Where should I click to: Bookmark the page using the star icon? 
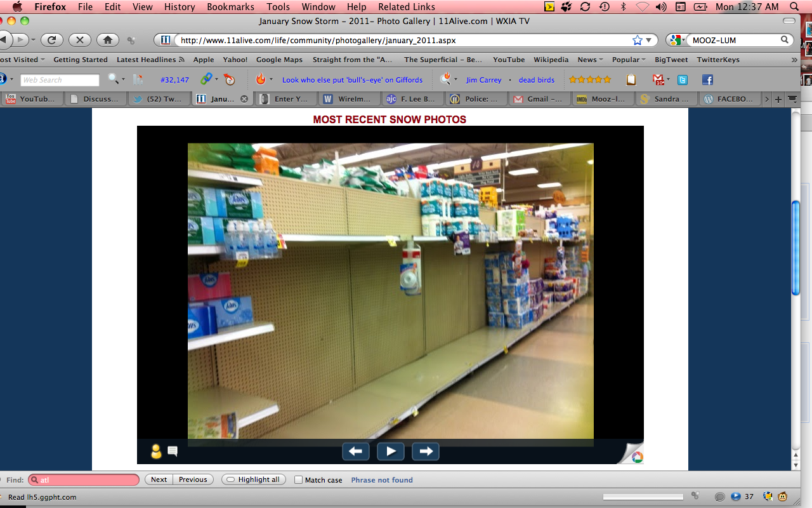[x=637, y=40]
